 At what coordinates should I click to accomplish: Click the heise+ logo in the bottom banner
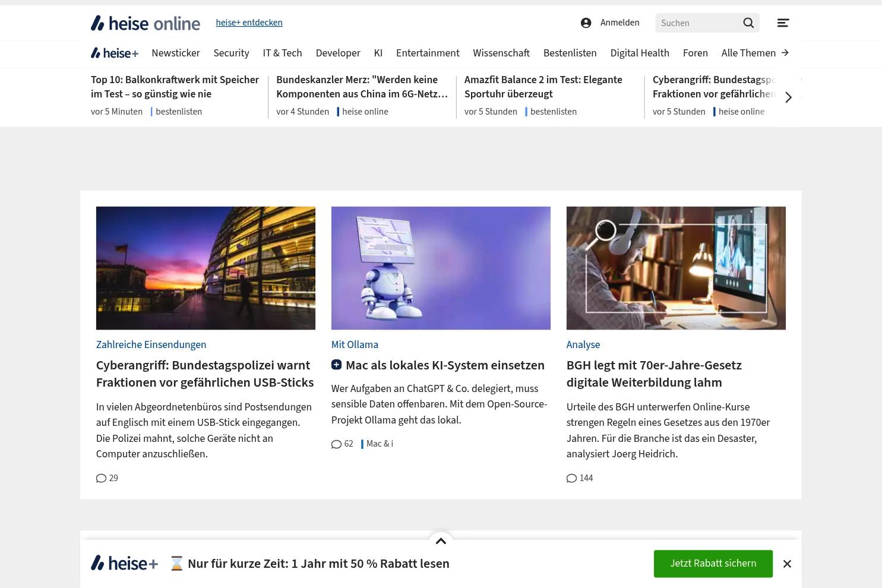[124, 563]
